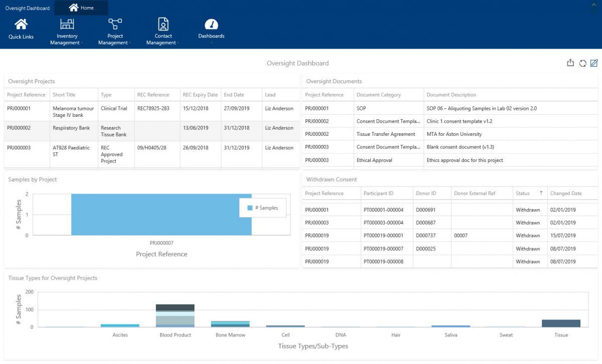The width and height of the screenshot is (602, 364).
Task: Select PRJ000001 row in Oversight Projects
Action: click(152, 111)
